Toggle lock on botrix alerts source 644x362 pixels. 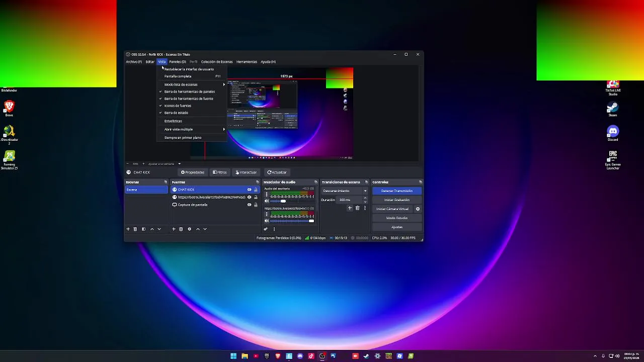[x=256, y=197]
